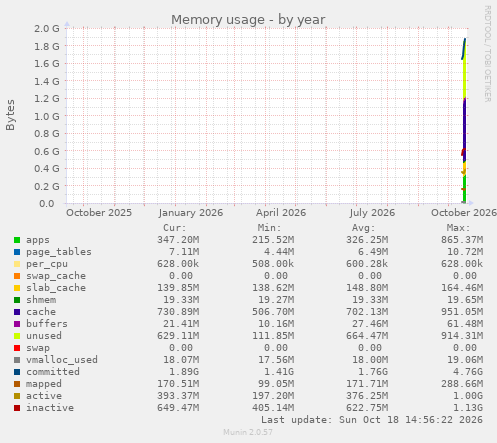Click the shmem dark green swatch
497x443 pixels.
[17, 300]
